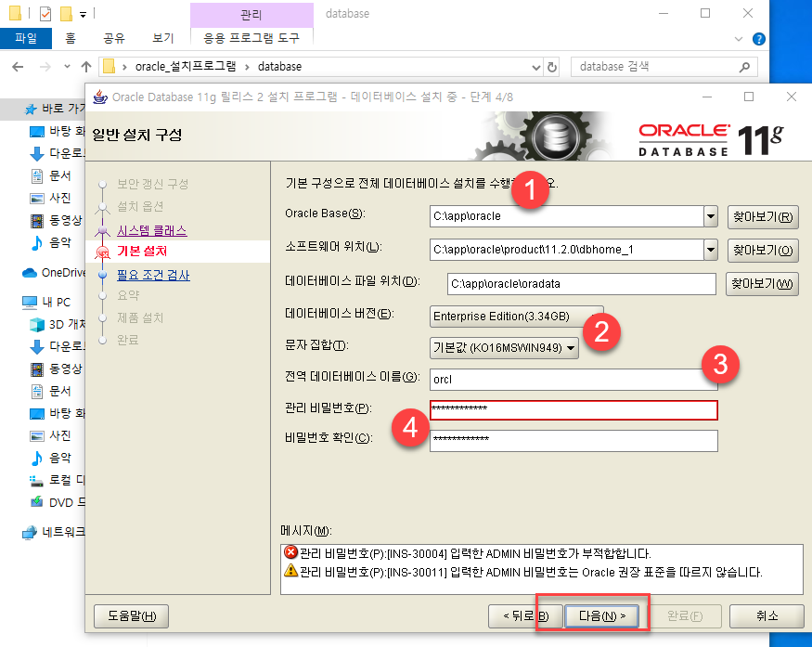This screenshot has width=812, height=647.
Task: Click the new folder quick-access icon
Action: [66, 14]
